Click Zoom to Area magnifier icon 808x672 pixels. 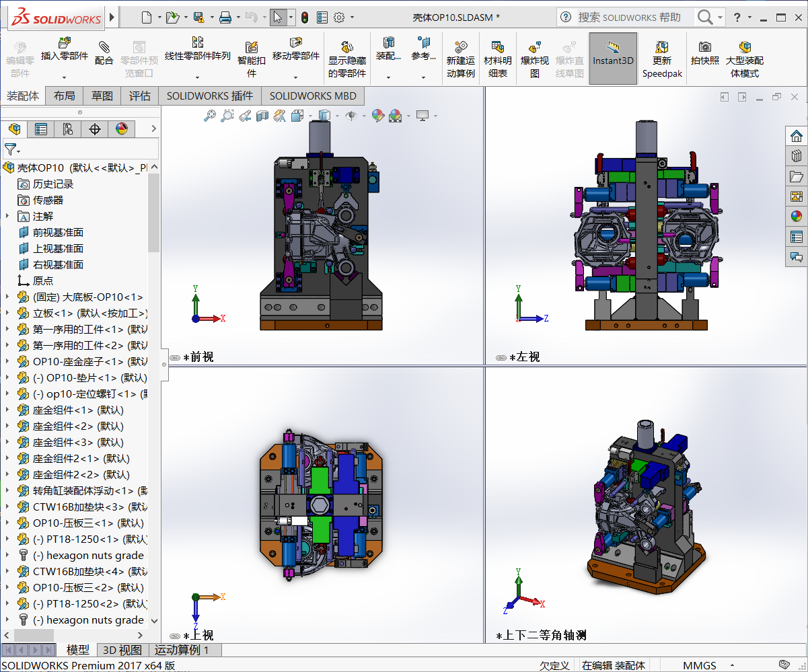tap(227, 116)
